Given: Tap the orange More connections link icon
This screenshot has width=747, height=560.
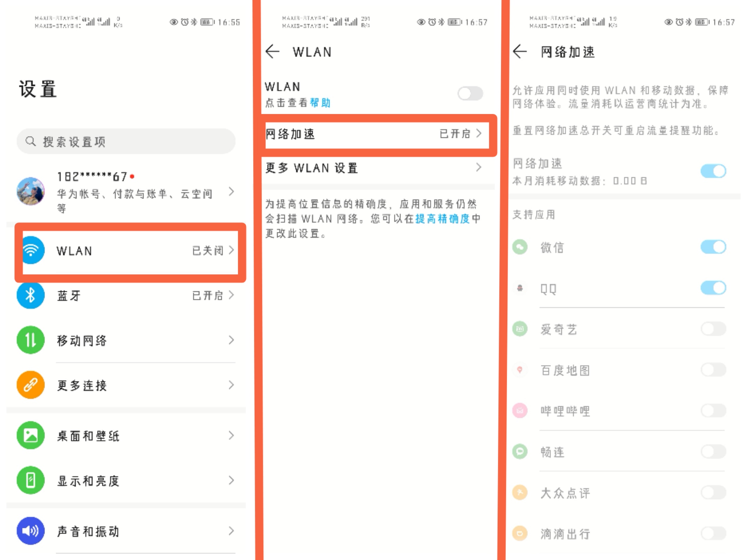Looking at the screenshot, I should tap(30, 385).
